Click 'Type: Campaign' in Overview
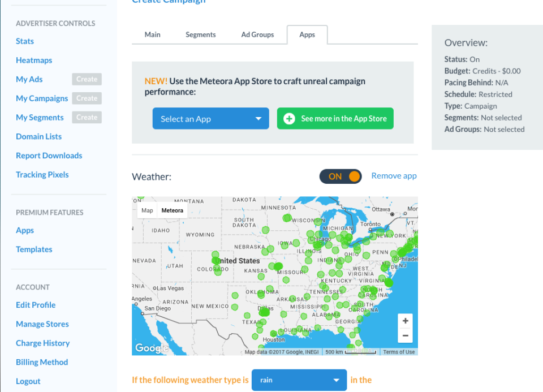The height and width of the screenshot is (392, 543). 471,106
